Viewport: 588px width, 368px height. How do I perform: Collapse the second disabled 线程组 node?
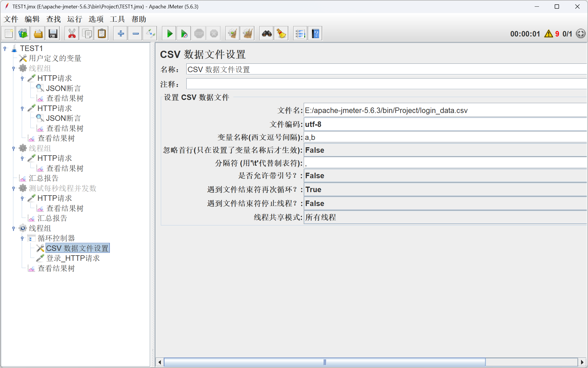pyautogui.click(x=14, y=148)
